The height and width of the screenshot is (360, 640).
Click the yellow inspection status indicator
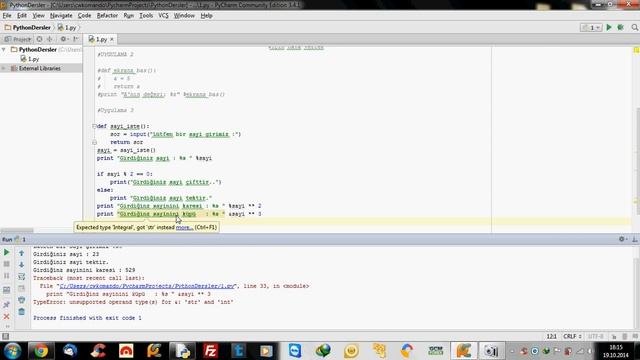coord(636,50)
